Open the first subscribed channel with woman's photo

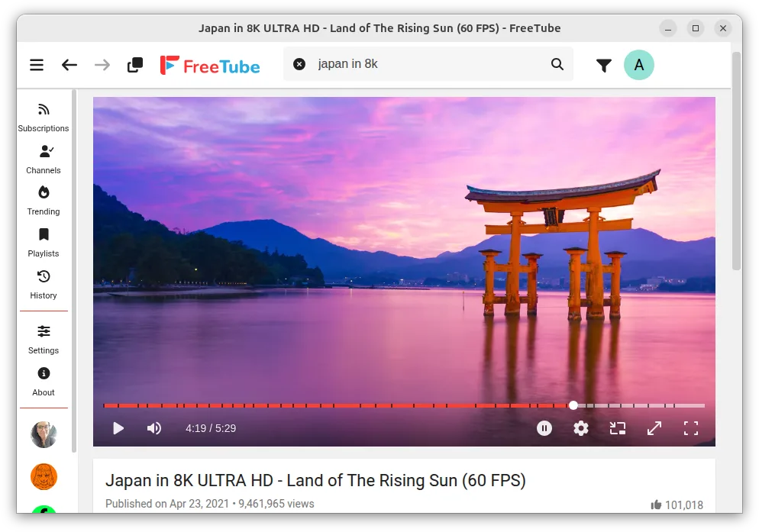pyautogui.click(x=44, y=435)
